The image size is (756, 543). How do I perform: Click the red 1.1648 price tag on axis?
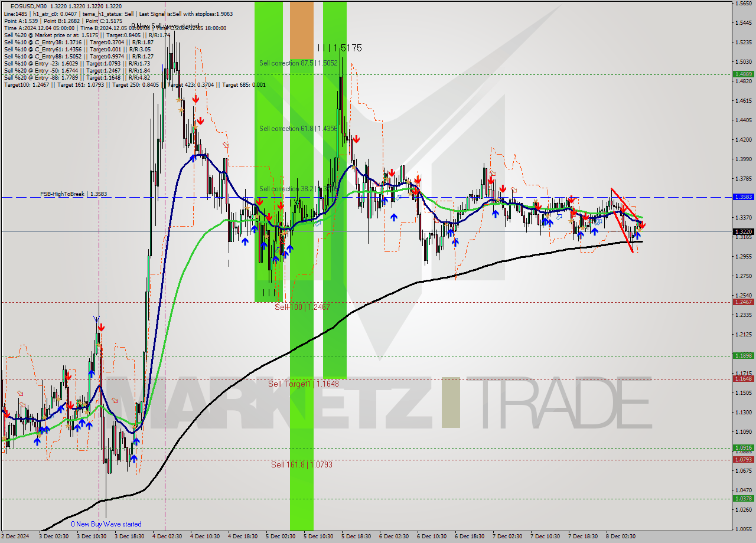[743, 379]
